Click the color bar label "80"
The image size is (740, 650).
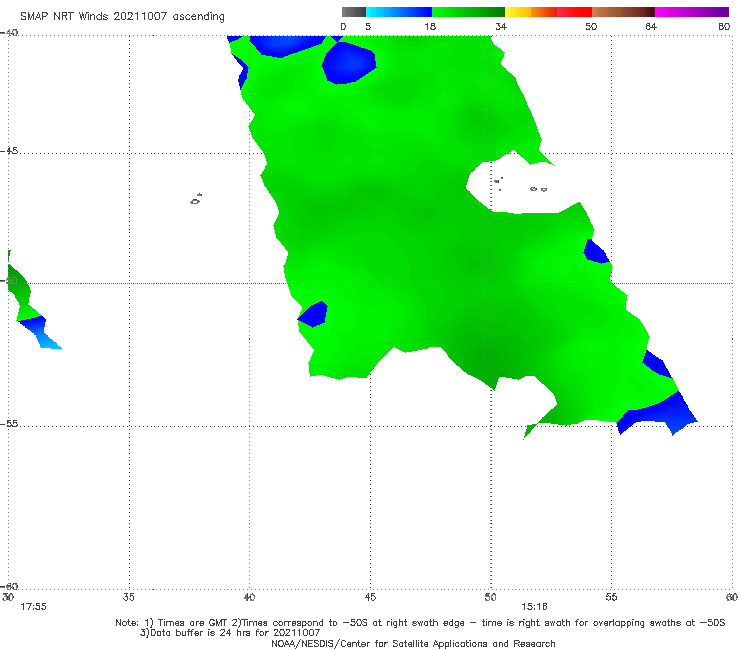724,26
